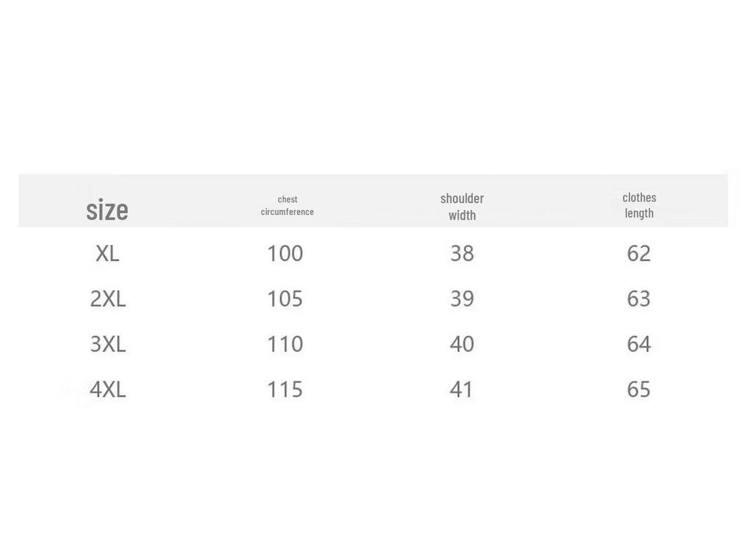Click chest value 105 in 2XL row
Image resolution: width=747 pixels, height=560 pixels.
[285, 299]
